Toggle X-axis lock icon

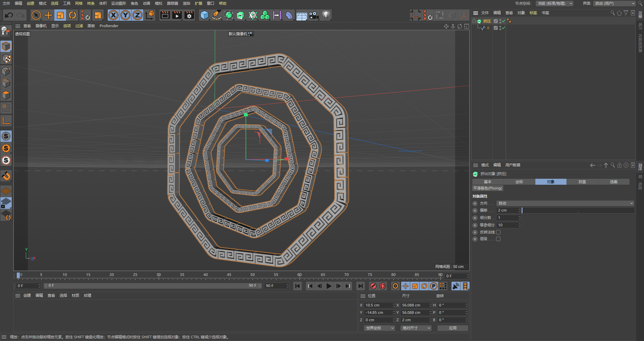pos(113,15)
